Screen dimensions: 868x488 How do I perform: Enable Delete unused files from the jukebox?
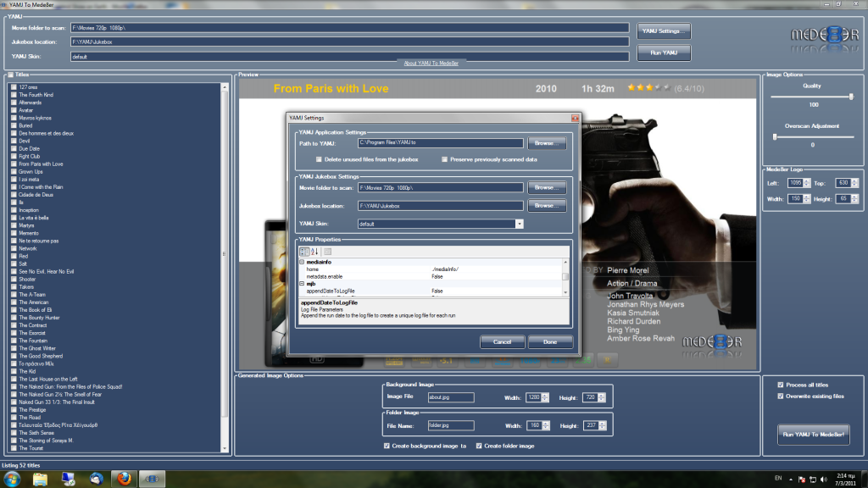[x=319, y=159]
